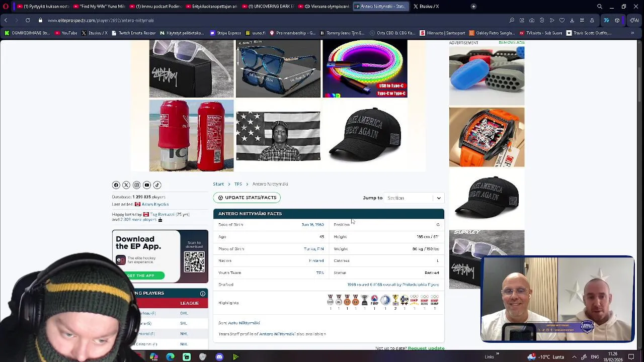Image resolution: width=644 pixels, height=362 pixels.
Task: Open the Oakley Retro Sungla... bookmark
Action: click(492, 33)
